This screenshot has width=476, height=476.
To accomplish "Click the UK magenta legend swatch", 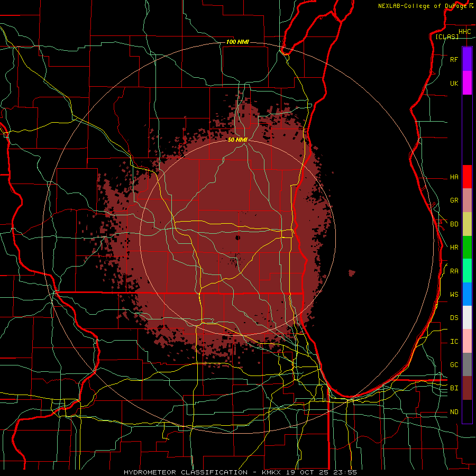I will coord(467,83).
